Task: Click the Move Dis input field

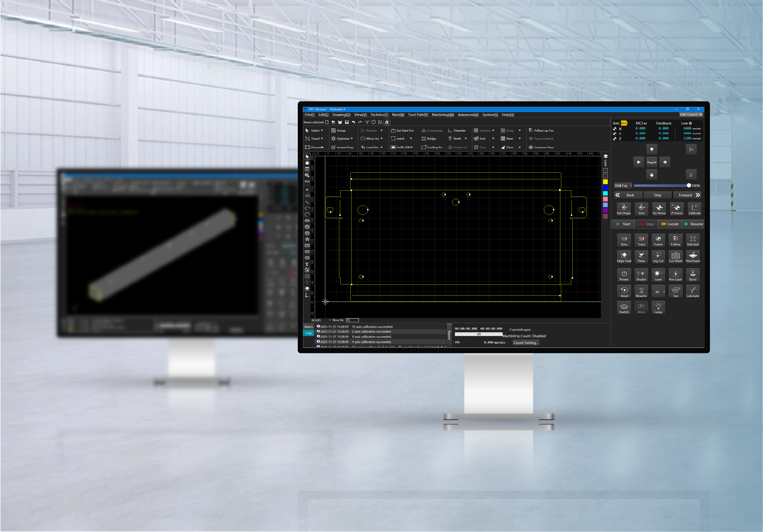Action: point(352,320)
